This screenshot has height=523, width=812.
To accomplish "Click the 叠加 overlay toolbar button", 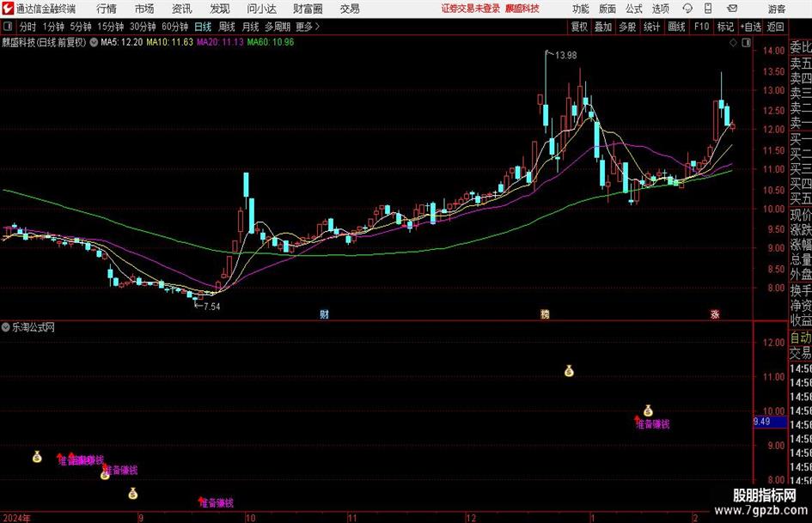I will (x=603, y=27).
